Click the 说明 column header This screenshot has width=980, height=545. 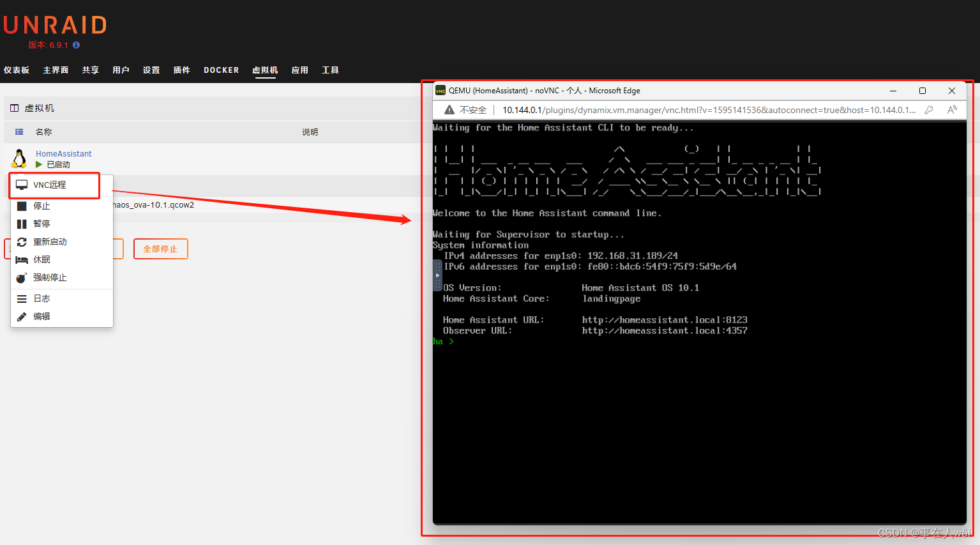pos(310,132)
